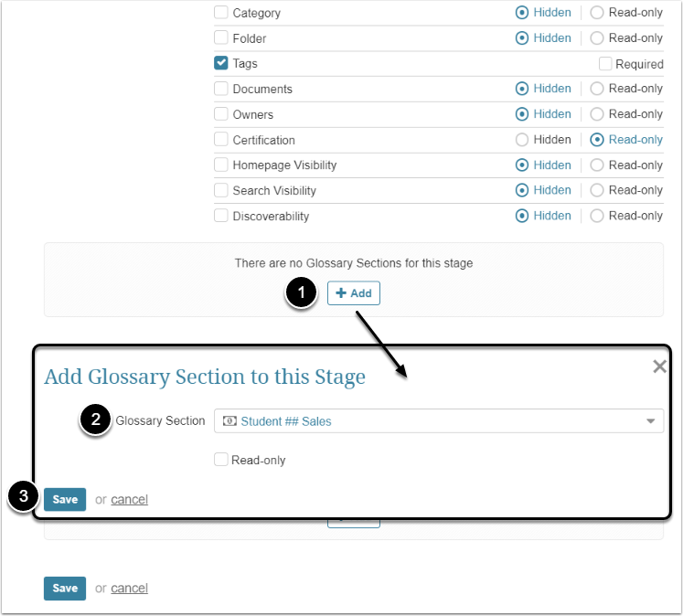
Task: Check the Certification checkbox
Action: 221,140
